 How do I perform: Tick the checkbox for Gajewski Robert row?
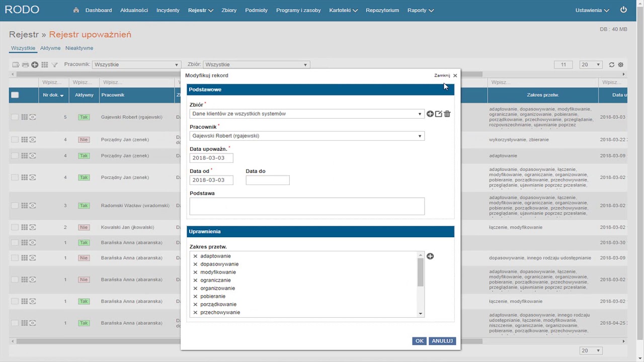(15, 117)
